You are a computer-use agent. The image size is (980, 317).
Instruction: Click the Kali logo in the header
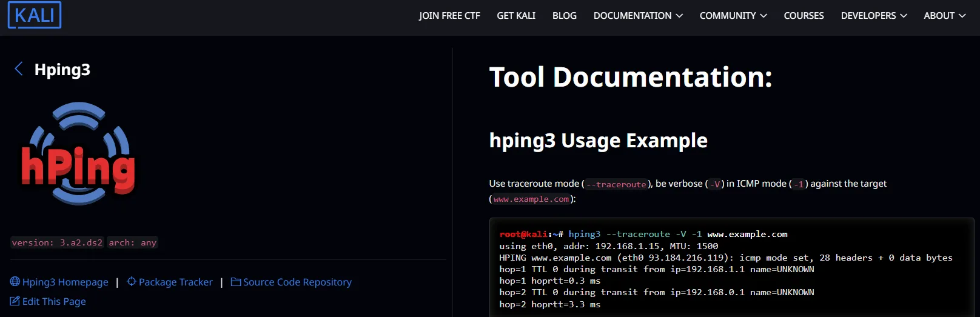pyautogui.click(x=35, y=15)
